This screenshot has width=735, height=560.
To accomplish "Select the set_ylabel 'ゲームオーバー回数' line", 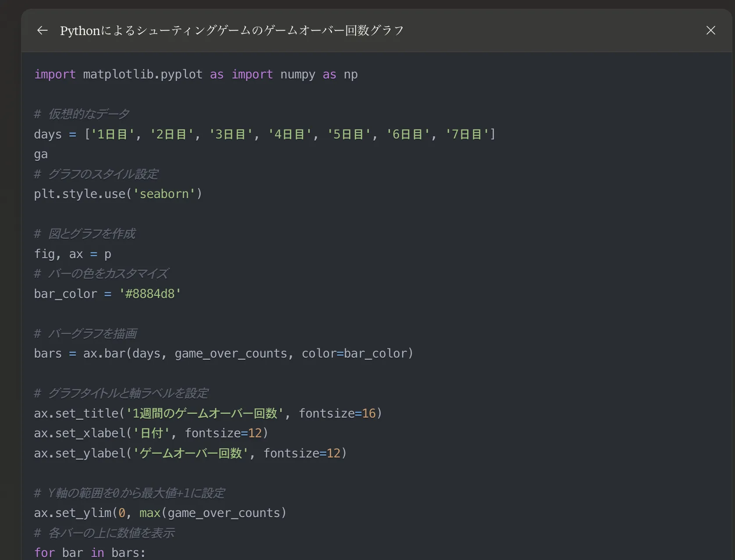I will click(190, 453).
